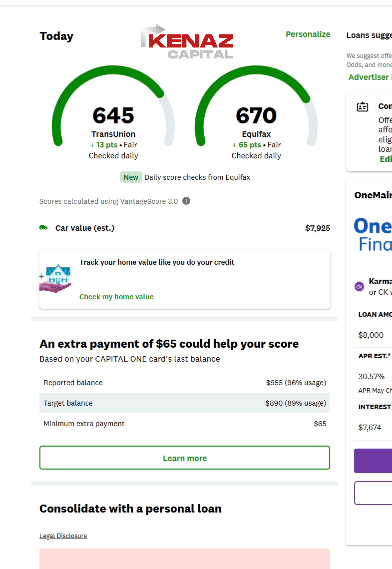The width and height of the screenshot is (392, 569).
Task: Click the Advertiser disclosure link
Action: click(x=370, y=77)
